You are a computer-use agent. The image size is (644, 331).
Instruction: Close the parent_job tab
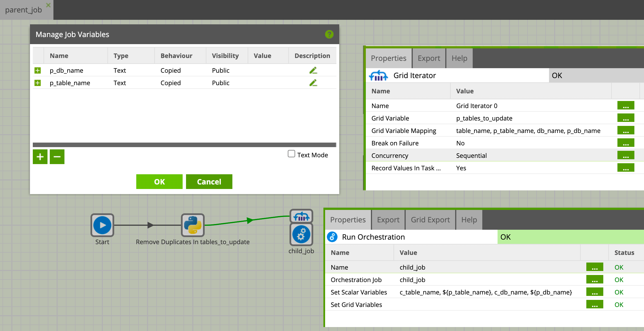click(48, 5)
